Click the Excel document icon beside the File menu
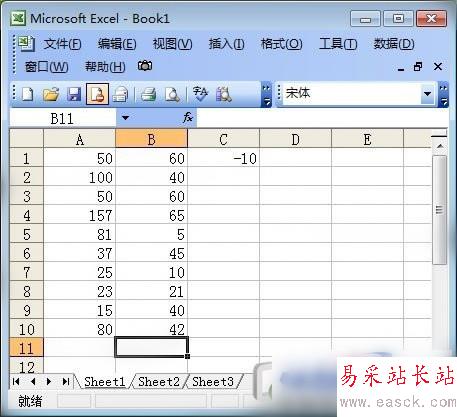 26,43
